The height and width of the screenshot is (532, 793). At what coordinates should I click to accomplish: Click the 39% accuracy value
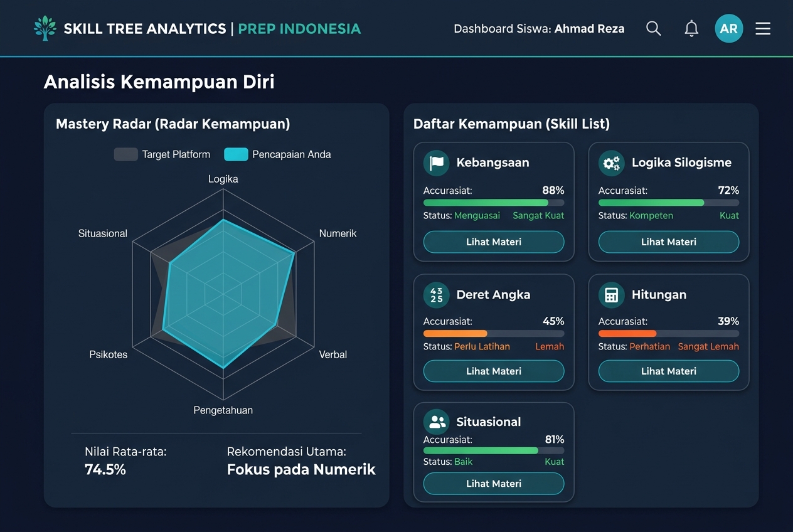(x=728, y=321)
